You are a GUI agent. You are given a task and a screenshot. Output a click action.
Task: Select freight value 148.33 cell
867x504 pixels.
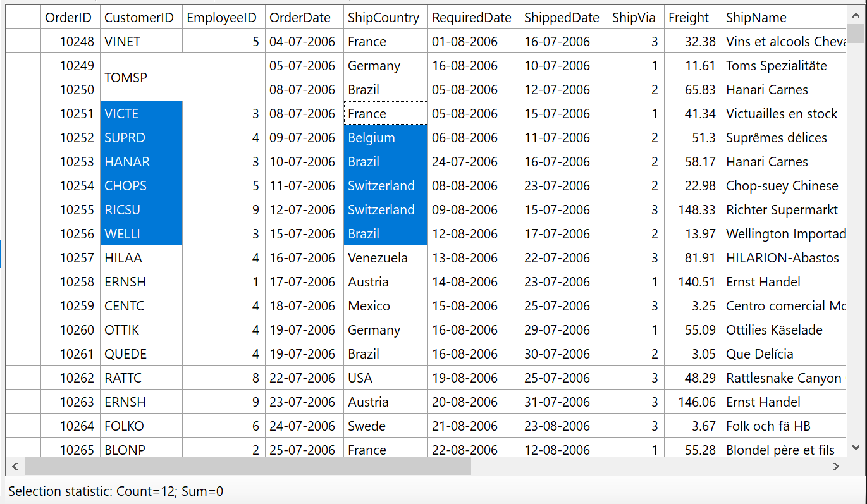692,210
